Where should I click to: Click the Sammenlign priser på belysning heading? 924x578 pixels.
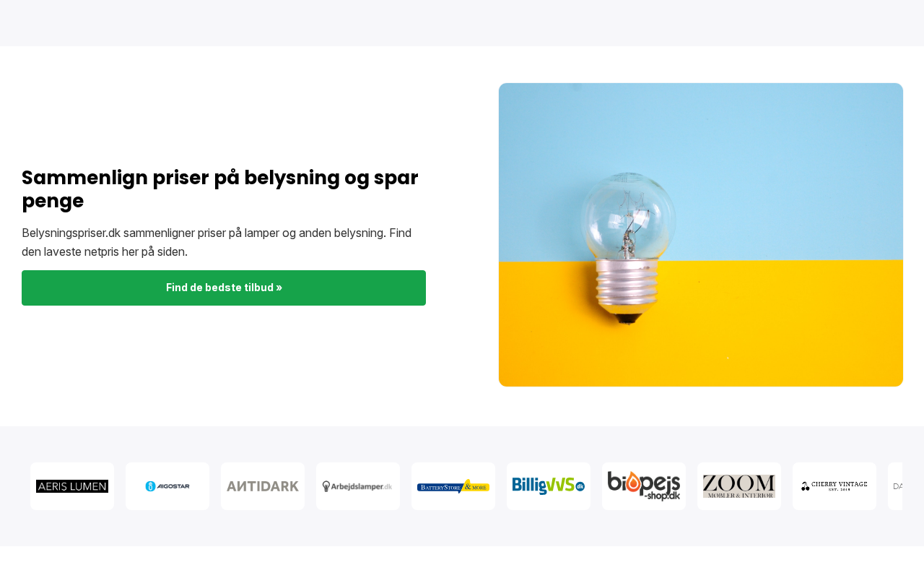click(220, 189)
